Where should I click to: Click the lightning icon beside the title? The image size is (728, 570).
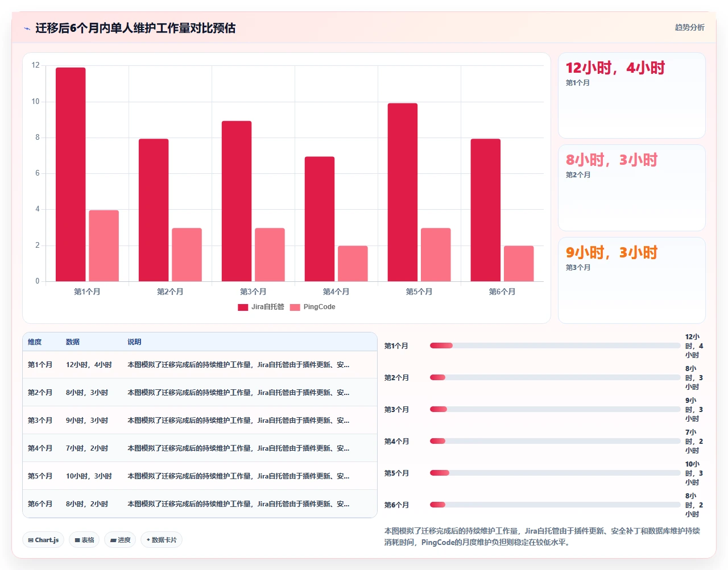click(x=27, y=28)
